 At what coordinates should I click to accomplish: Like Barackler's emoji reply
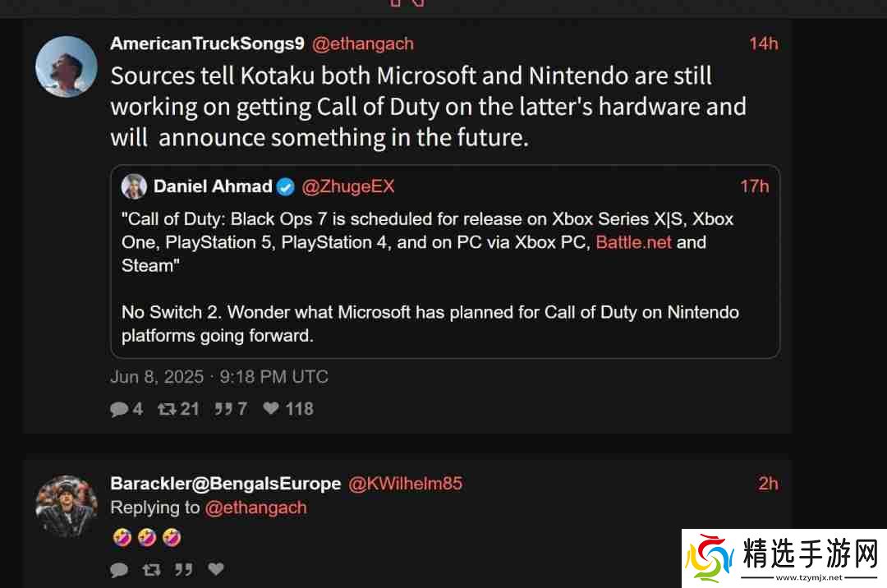point(215,568)
